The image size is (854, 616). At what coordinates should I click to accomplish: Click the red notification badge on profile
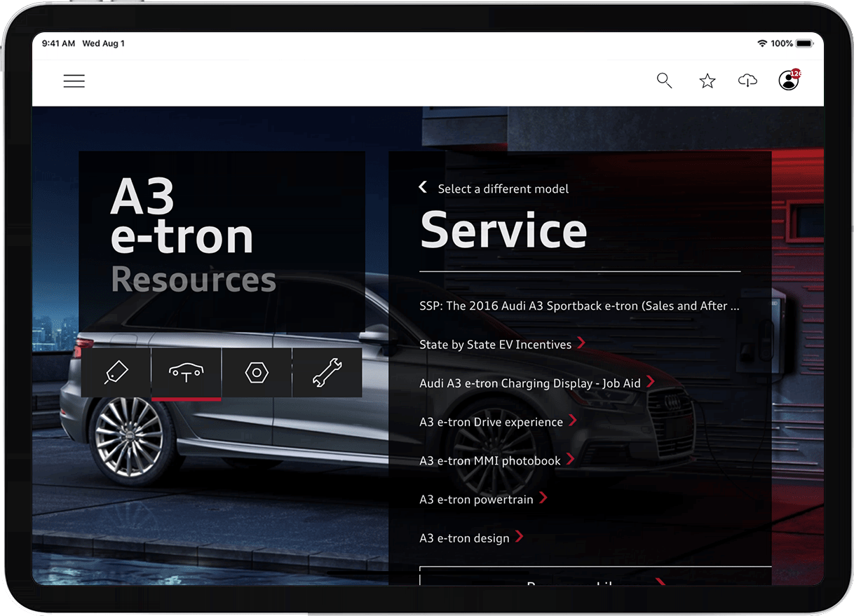(x=796, y=73)
